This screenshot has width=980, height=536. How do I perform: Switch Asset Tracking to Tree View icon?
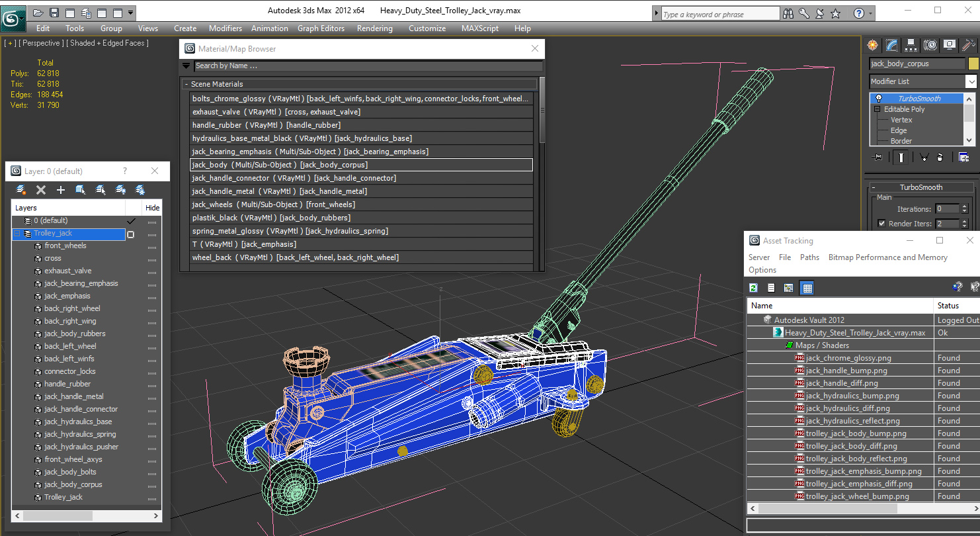tap(788, 287)
